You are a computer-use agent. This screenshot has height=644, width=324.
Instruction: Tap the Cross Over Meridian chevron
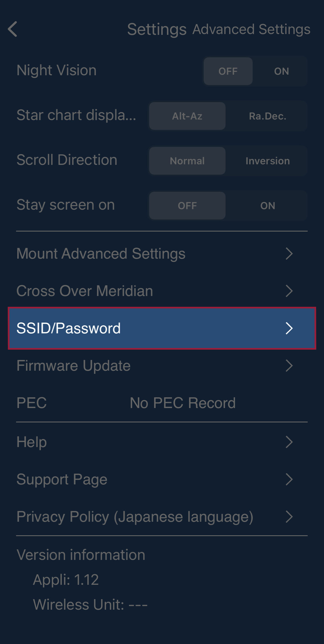(x=289, y=291)
